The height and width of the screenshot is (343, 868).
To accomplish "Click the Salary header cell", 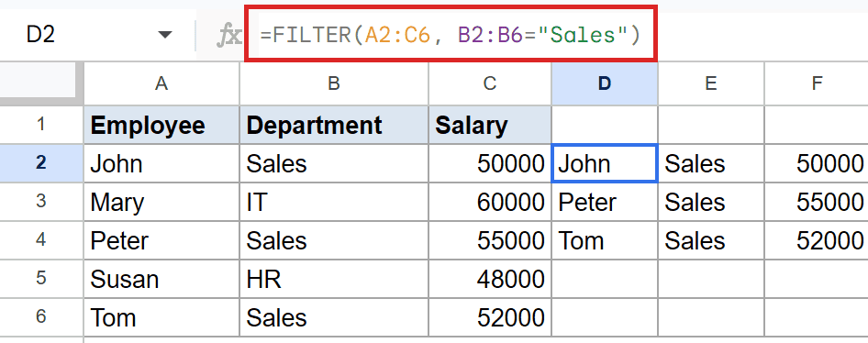I will (x=490, y=125).
